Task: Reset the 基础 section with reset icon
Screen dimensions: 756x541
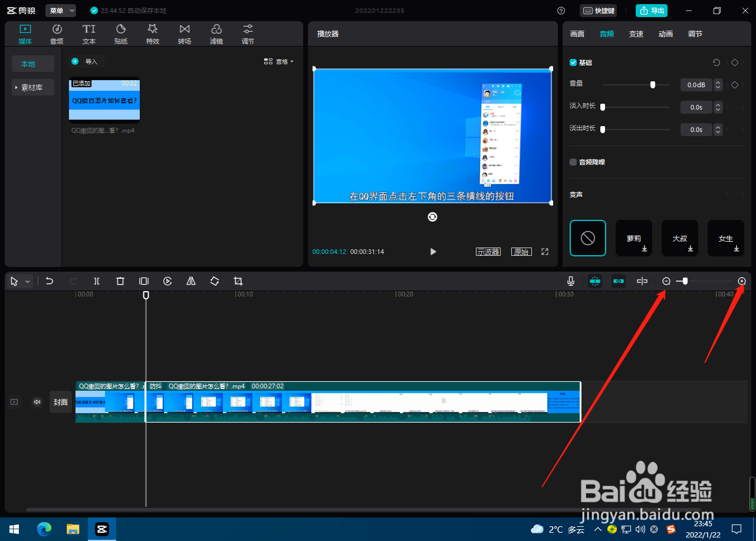Action: point(716,62)
